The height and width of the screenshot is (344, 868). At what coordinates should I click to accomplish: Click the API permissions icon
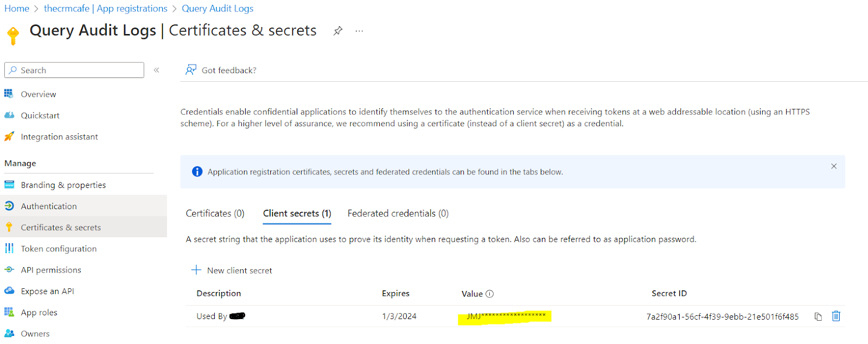pos(9,269)
